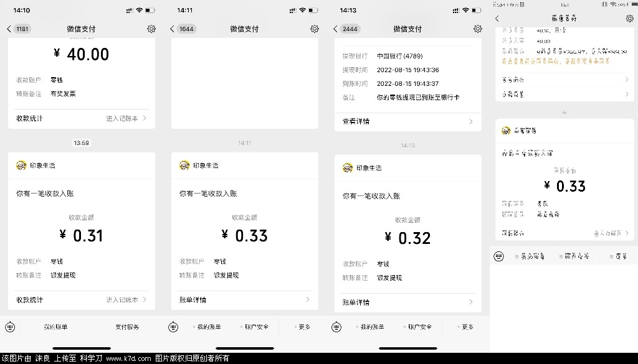Viewport: 638px width, 364px height.
Task: Go back using the arrow beside badge 1181
Action: click(9, 29)
